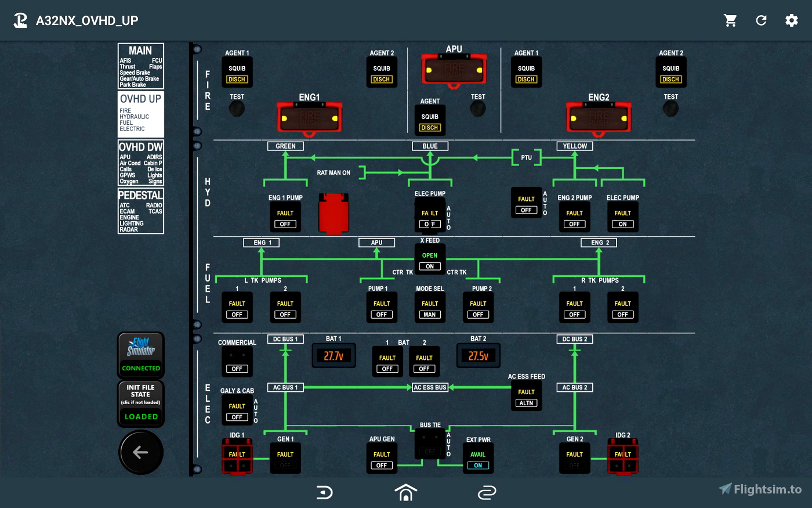This screenshot has width=812, height=508.
Task: Toggle R TK PUMPS 2 switch
Action: (622, 308)
